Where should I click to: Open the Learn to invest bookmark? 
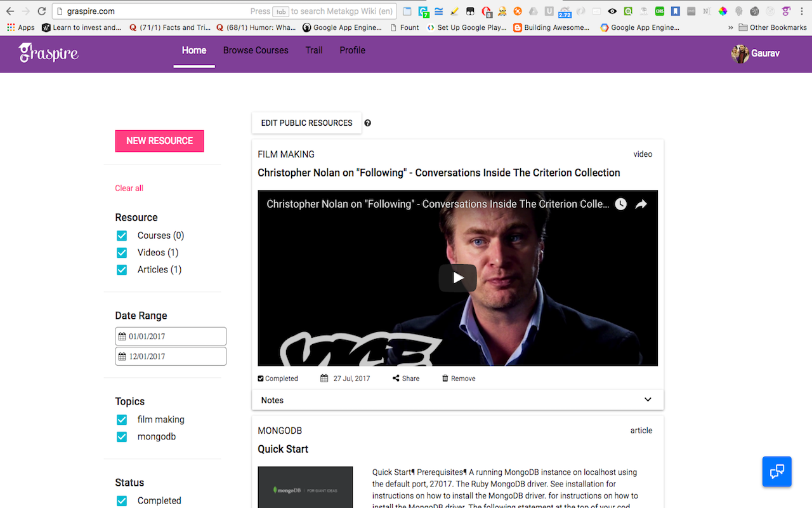81,27
